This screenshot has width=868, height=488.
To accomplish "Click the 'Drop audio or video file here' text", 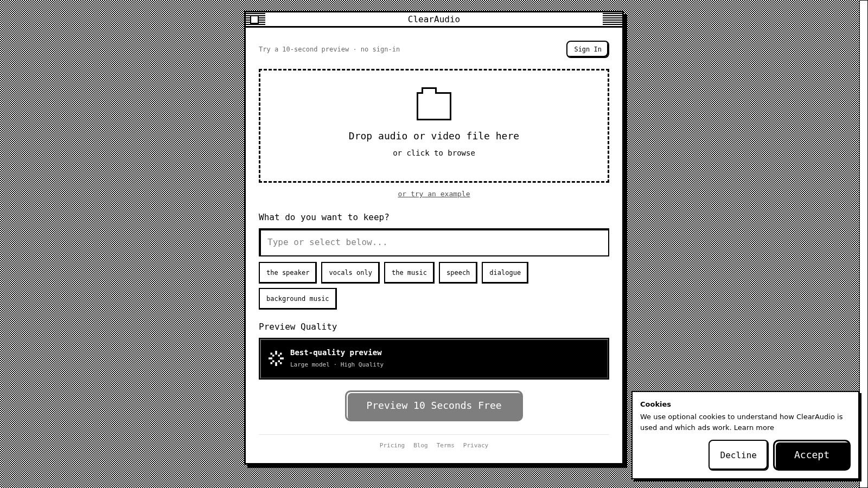I will pyautogui.click(x=434, y=136).
